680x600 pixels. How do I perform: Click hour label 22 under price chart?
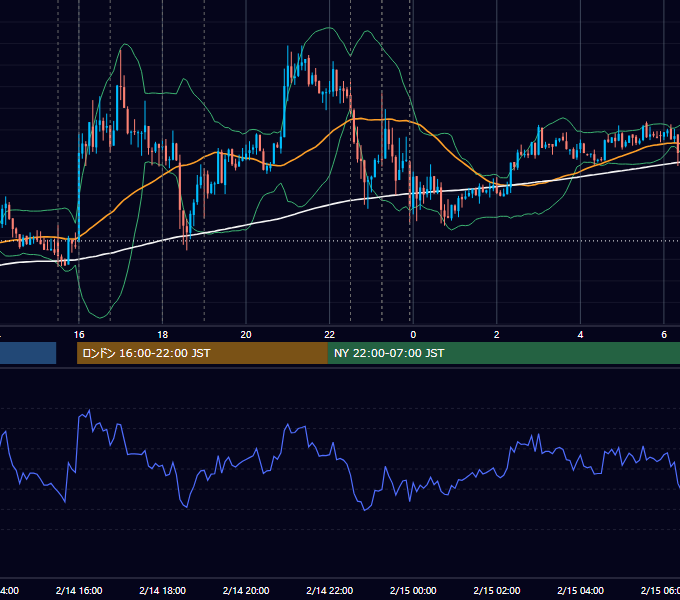point(330,335)
